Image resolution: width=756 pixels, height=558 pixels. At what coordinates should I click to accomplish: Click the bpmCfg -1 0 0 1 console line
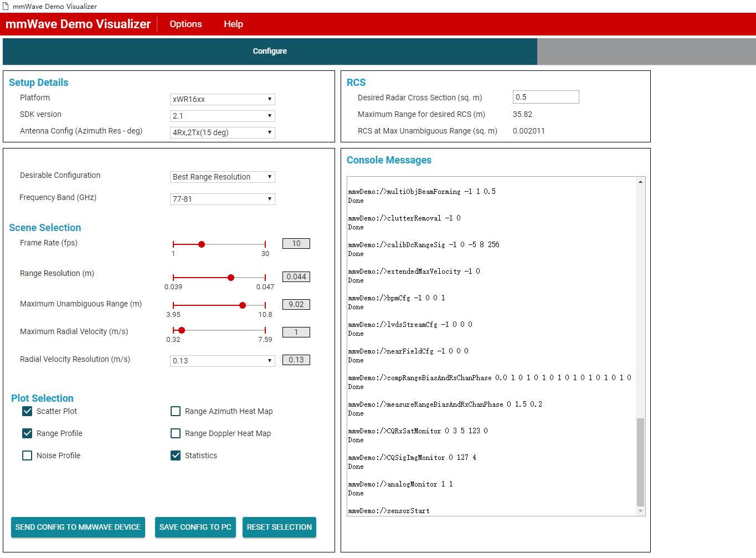pos(397,298)
